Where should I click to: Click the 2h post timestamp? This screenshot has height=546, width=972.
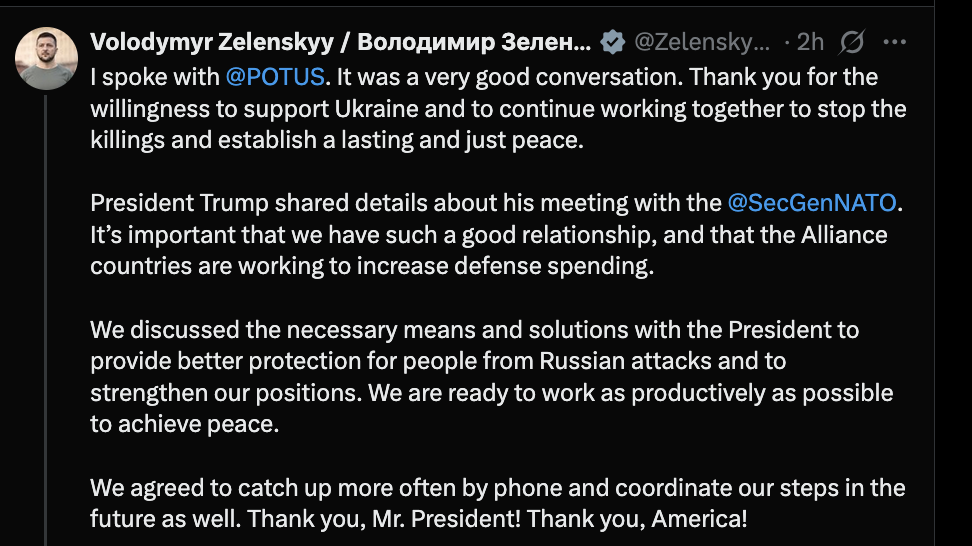click(x=810, y=42)
